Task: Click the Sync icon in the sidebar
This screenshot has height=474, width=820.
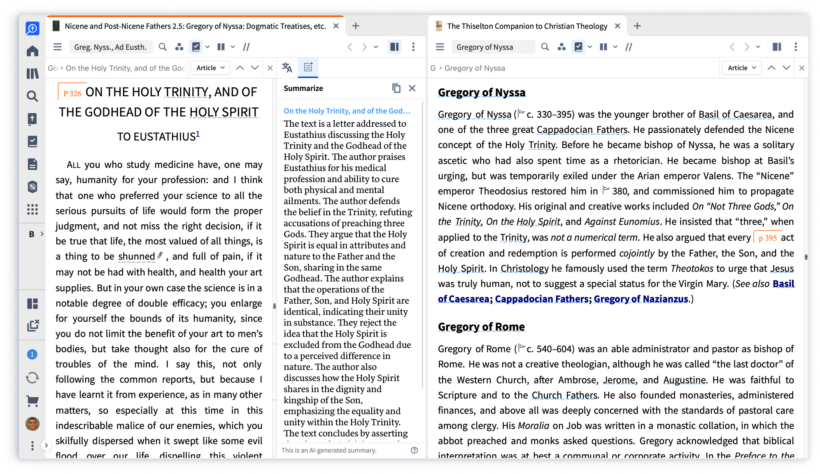Action: 33,378
